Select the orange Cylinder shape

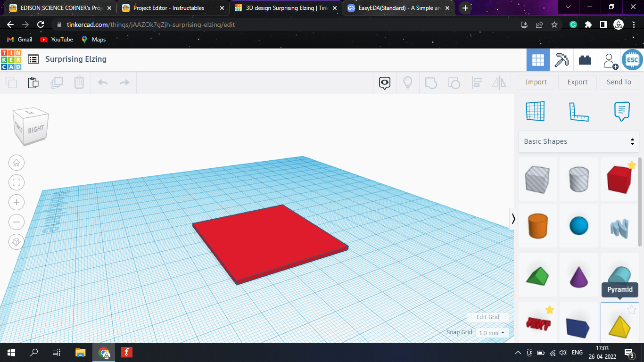tap(538, 226)
